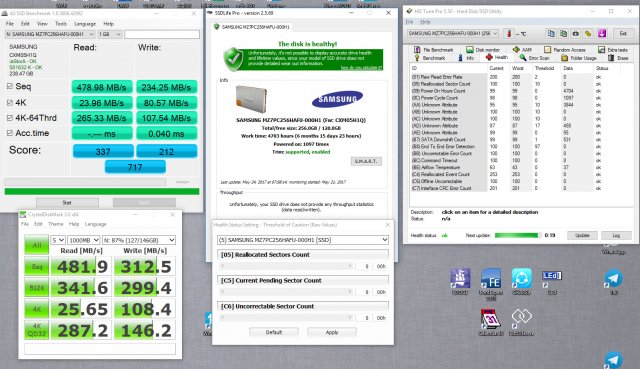Run 512K test in CrystalDiskMark
Screen dimensions: 640x369
click(x=37, y=288)
